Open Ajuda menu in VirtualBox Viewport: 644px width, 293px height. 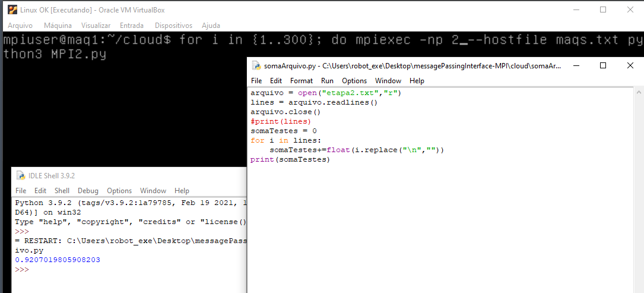211,26
